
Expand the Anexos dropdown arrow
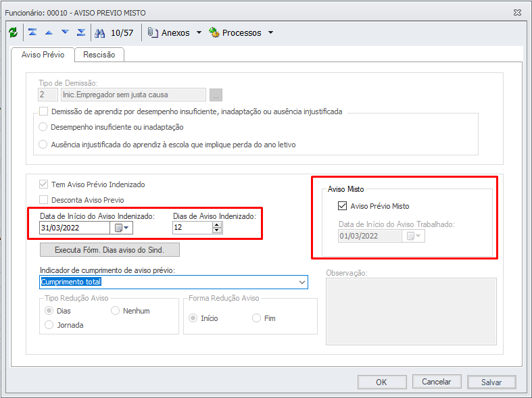point(199,33)
